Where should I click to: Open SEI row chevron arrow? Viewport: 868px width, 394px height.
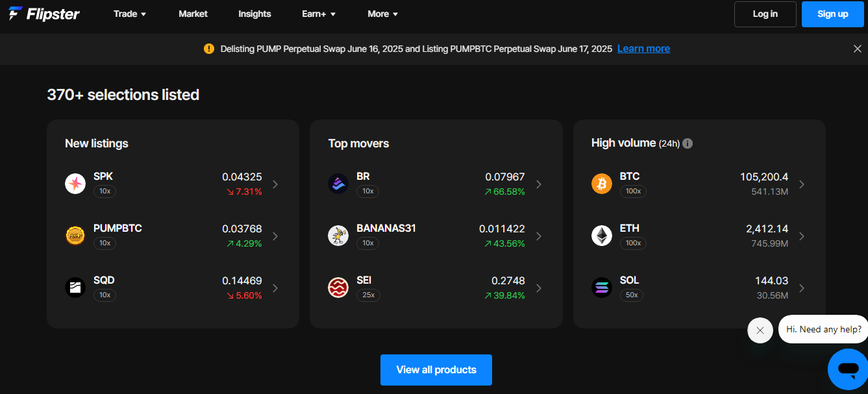point(538,288)
